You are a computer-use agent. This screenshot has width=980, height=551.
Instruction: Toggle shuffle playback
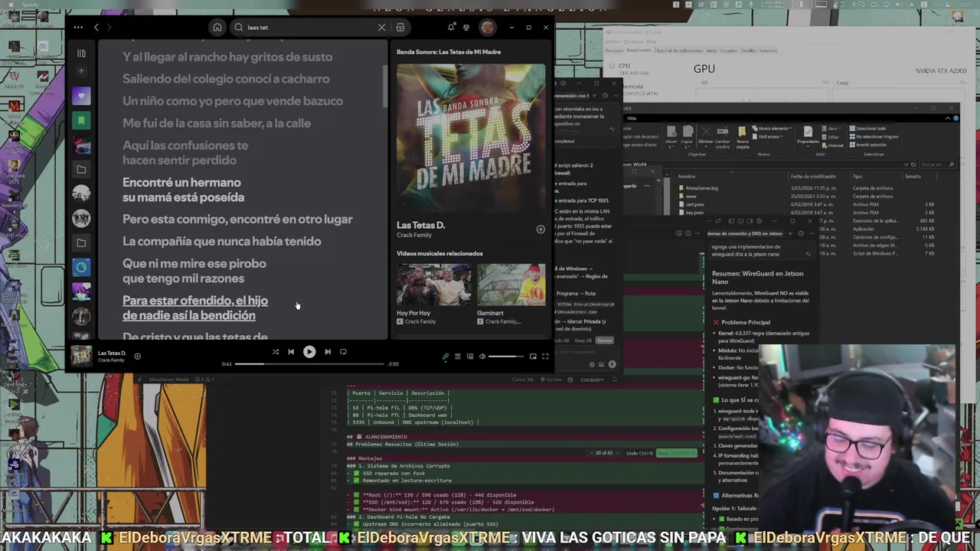(x=276, y=352)
